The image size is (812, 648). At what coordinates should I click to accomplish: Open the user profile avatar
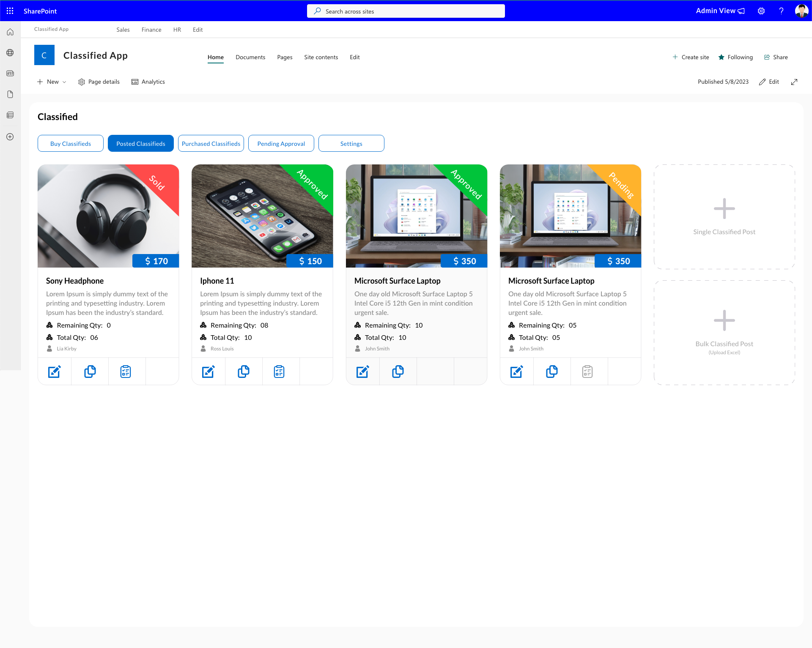pos(801,11)
